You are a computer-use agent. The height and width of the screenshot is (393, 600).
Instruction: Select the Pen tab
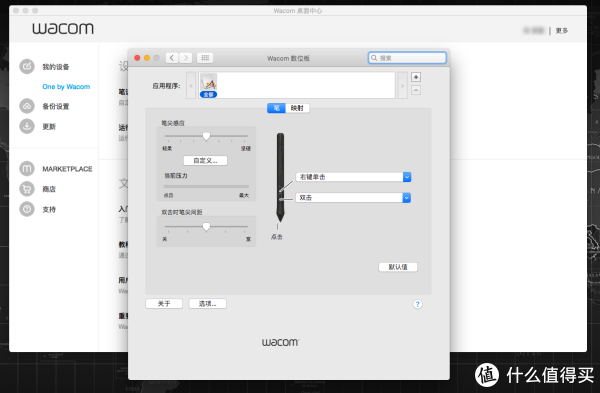(276, 108)
